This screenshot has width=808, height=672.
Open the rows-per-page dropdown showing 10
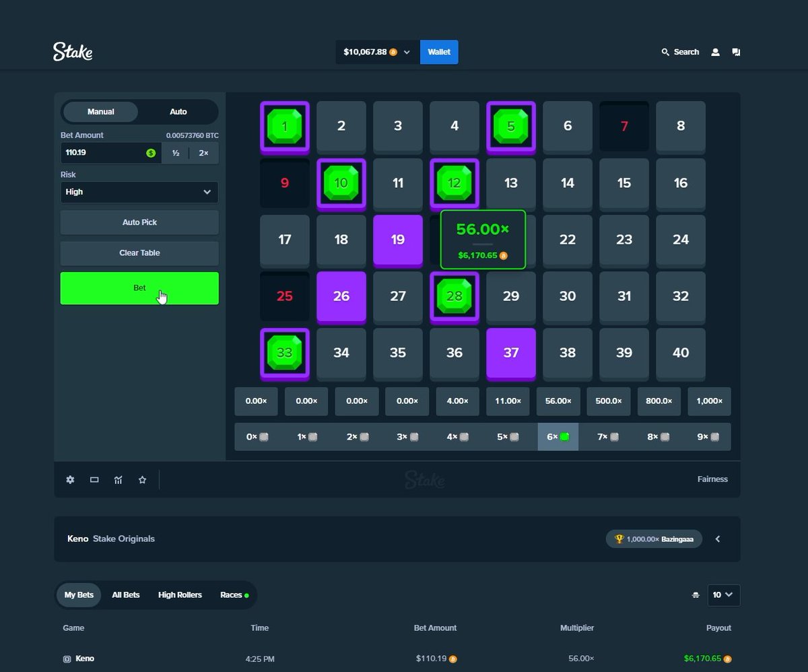tap(724, 595)
